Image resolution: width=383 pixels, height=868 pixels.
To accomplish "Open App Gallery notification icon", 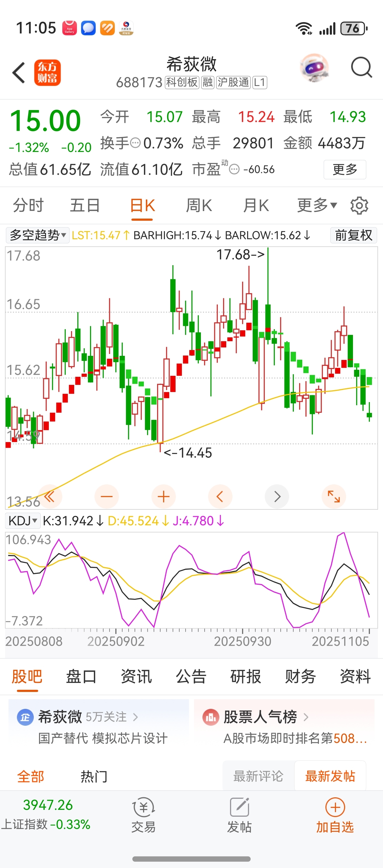I will click(69, 28).
